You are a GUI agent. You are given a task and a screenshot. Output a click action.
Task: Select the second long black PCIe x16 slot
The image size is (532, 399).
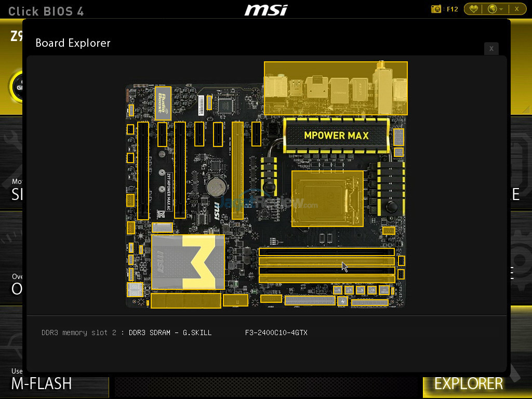point(180,170)
